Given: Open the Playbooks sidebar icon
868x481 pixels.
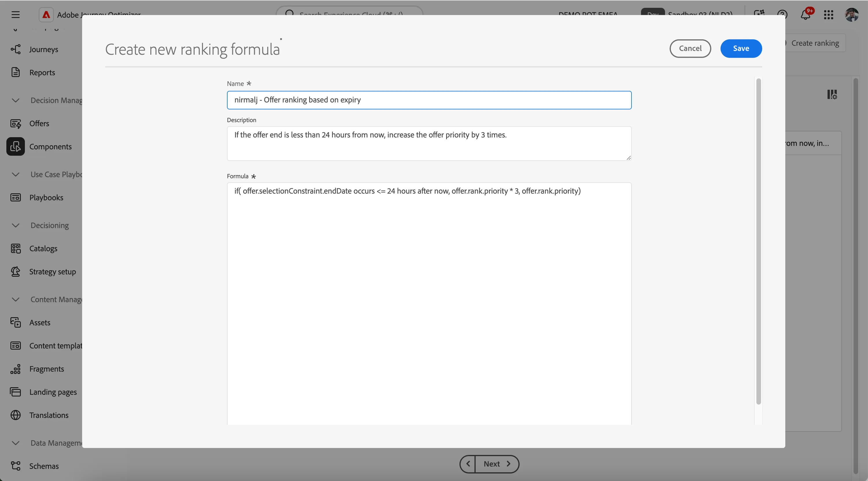Looking at the screenshot, I should coord(16,197).
